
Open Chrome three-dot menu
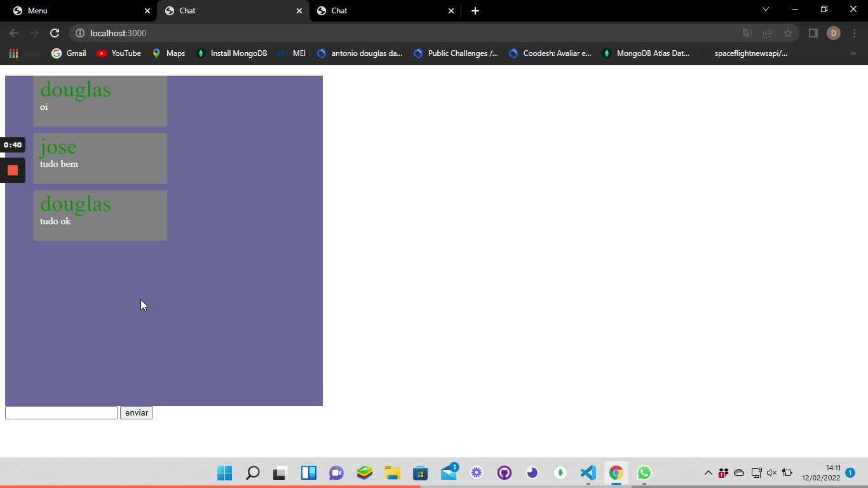[855, 33]
